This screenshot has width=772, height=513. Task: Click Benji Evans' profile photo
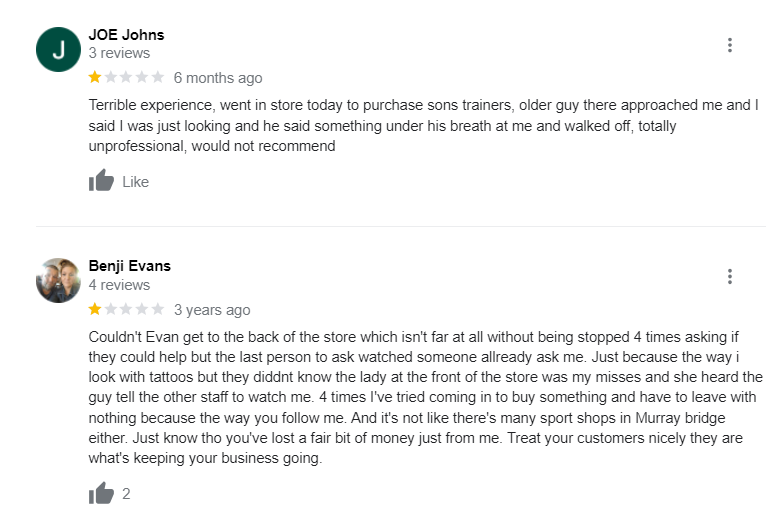pos(58,280)
